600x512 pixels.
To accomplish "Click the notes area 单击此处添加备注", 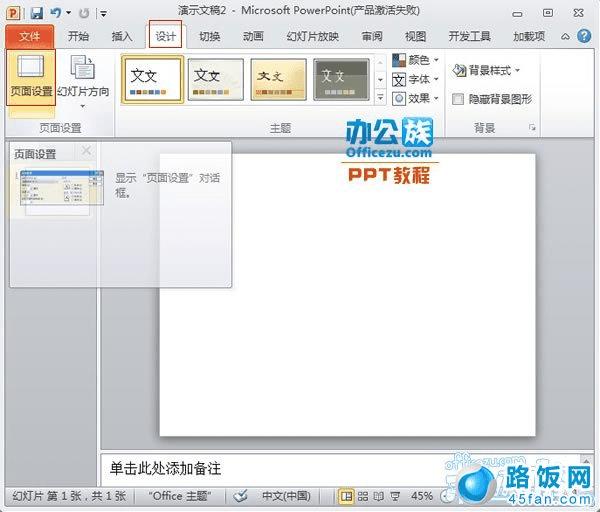I will tap(165, 468).
